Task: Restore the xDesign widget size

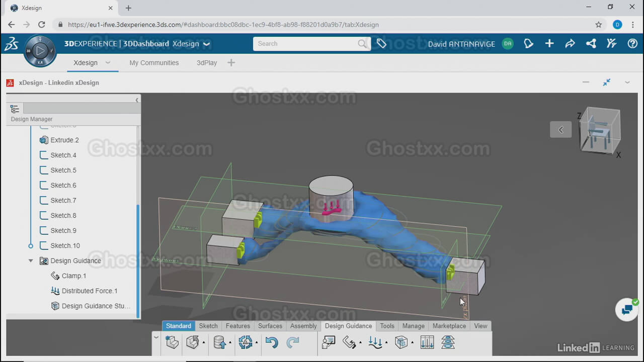Action: 607,82
